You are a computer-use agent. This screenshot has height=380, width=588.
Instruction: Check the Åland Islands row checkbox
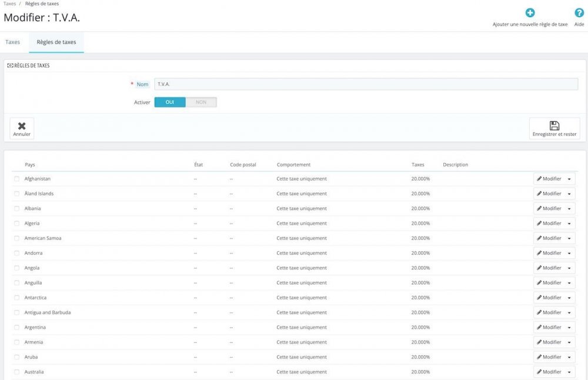click(16, 194)
